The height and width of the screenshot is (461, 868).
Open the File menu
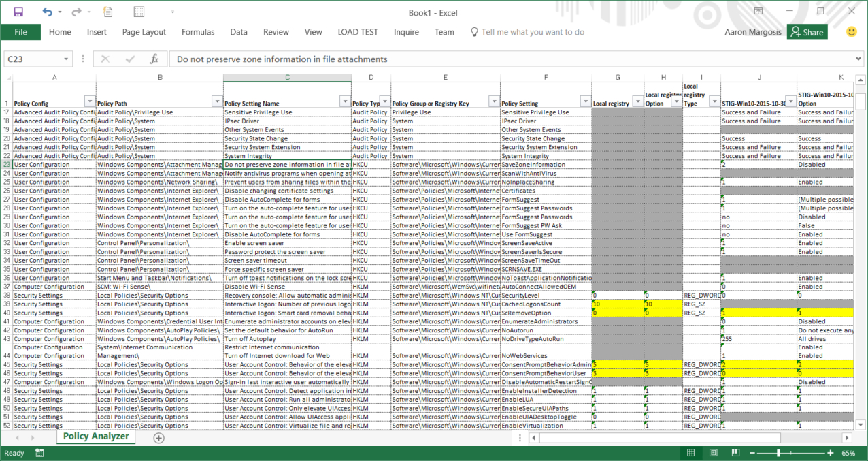tap(20, 32)
